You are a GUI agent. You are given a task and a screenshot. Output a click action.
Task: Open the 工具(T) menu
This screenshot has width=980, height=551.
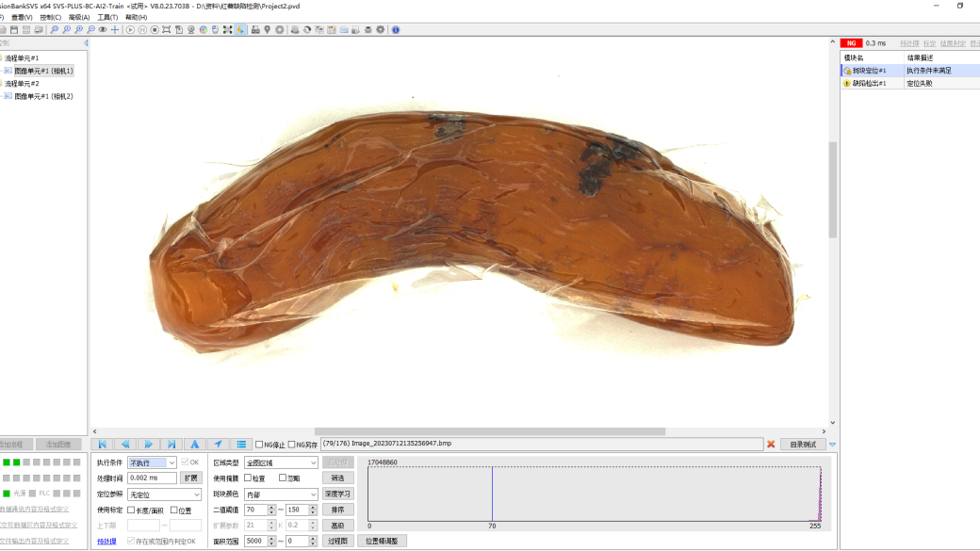coord(107,18)
